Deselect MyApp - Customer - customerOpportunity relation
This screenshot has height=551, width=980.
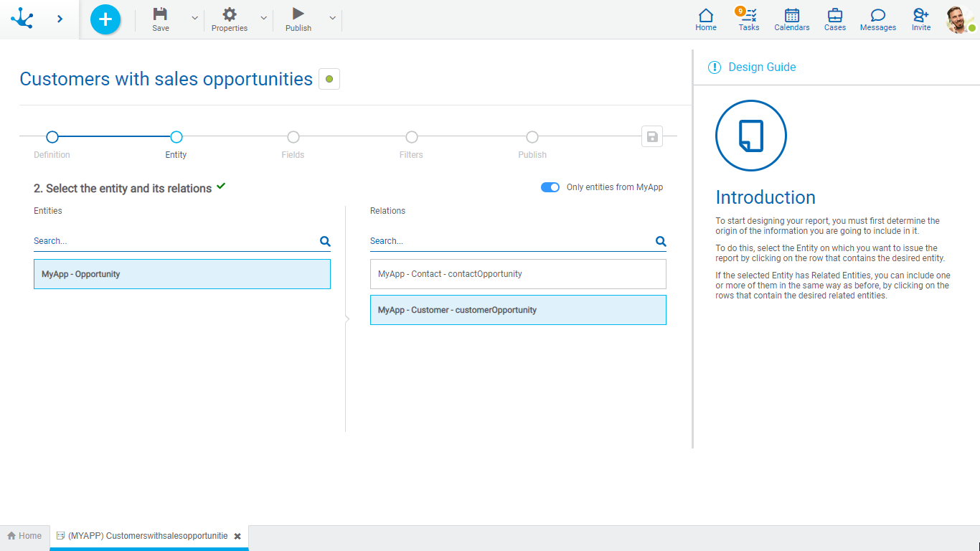pos(518,310)
